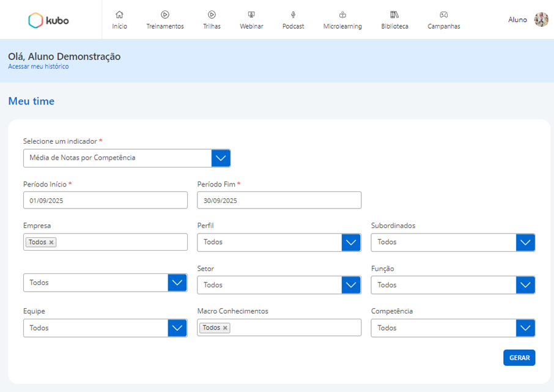
Task: Remove Todos tag in Macro Conhecimentos
Action: pos(225,328)
